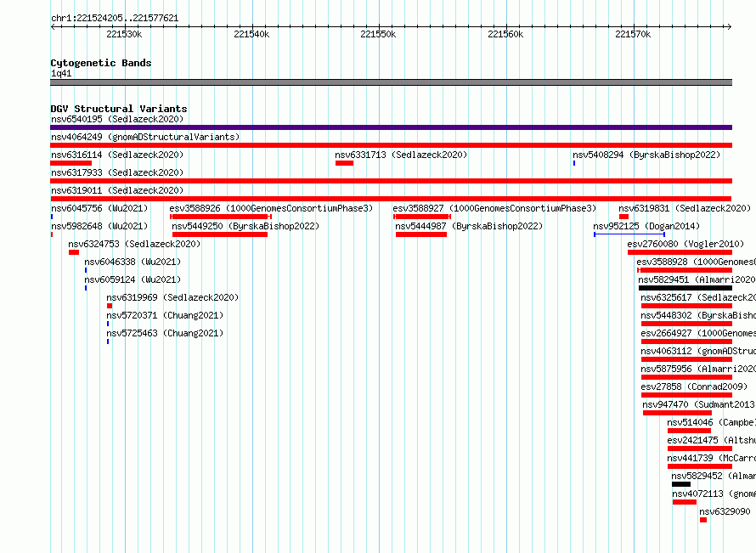756x553 pixels.
Task: Click the DGV Structural Variants track title
Action: point(119,109)
